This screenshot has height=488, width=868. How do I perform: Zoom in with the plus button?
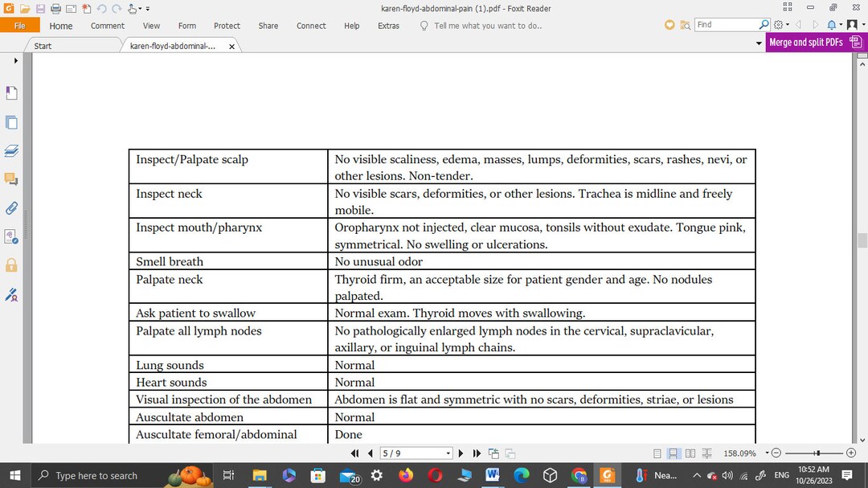851,453
